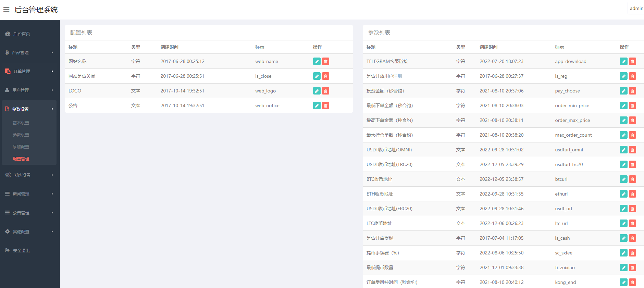Delete the 是否开启提现 parameter
Image resolution: width=644 pixels, height=288 pixels.
point(632,238)
